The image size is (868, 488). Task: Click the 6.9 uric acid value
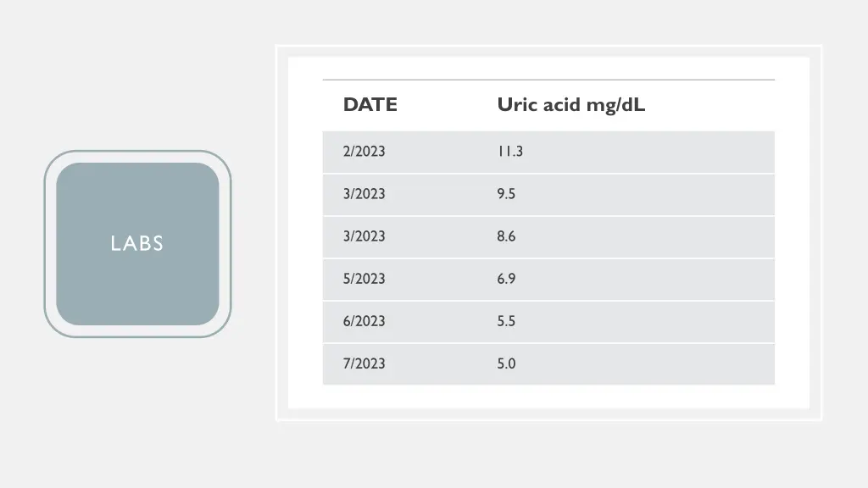[506, 278]
